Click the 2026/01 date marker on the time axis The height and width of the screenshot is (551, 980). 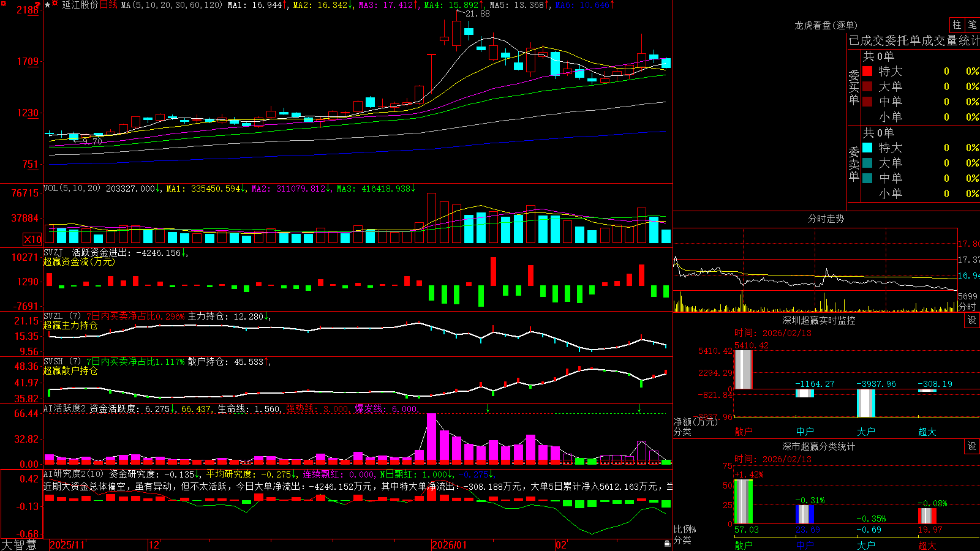pyautogui.click(x=449, y=545)
